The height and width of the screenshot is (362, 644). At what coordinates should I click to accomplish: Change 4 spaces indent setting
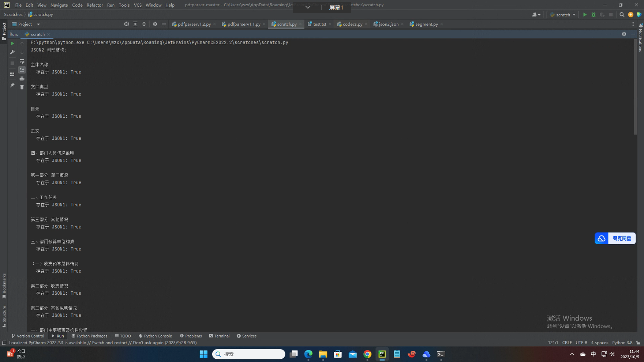click(599, 343)
